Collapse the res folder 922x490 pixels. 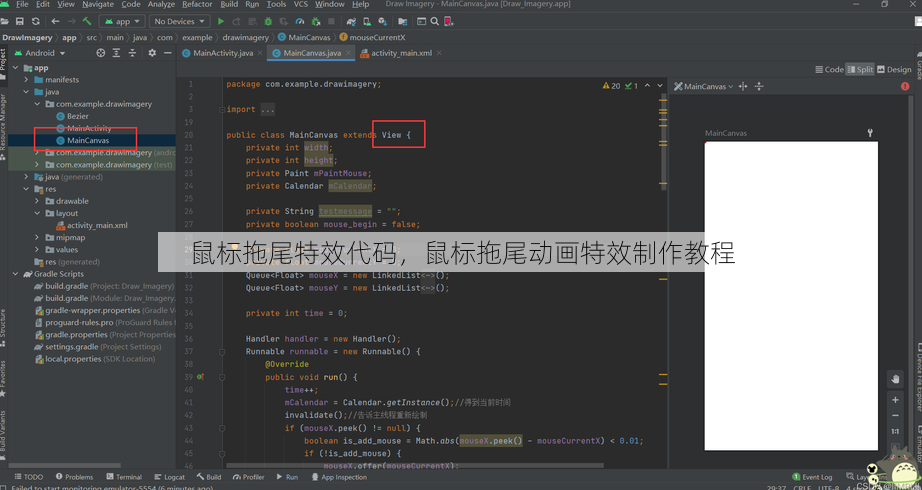point(26,189)
